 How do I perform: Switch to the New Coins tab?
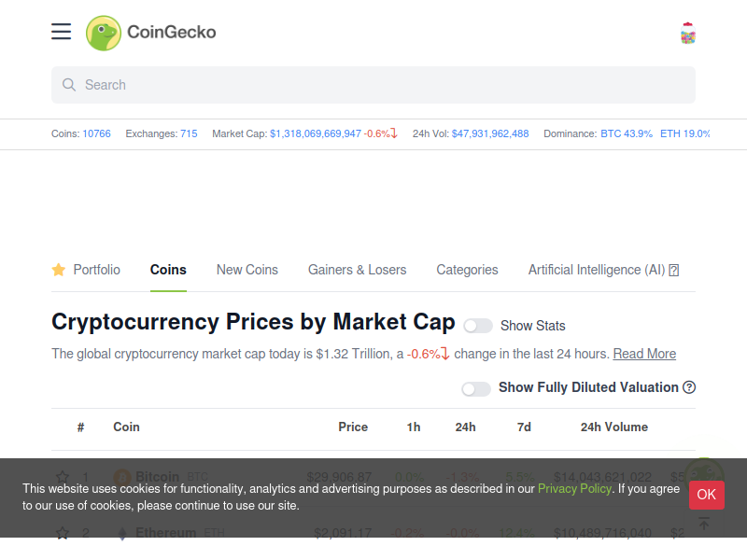pyautogui.click(x=247, y=270)
